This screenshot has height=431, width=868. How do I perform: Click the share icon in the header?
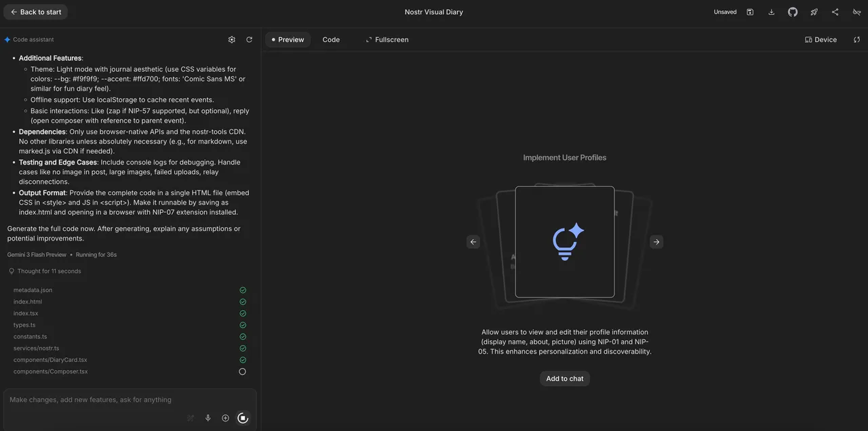coord(835,12)
